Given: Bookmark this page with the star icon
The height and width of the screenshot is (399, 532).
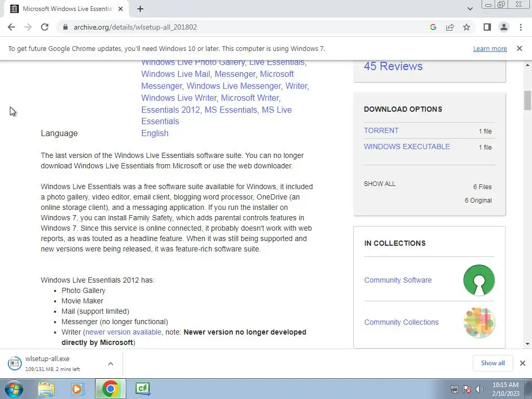Looking at the screenshot, I should click(467, 27).
